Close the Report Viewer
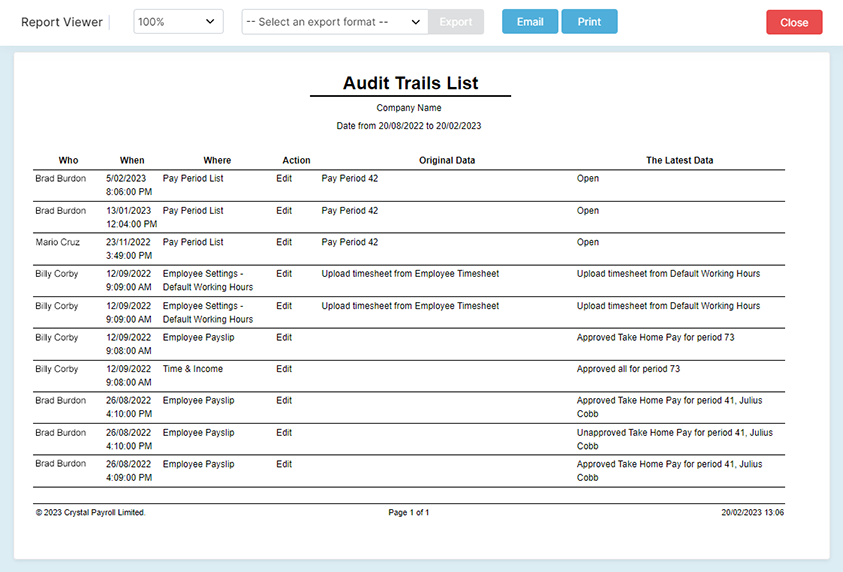The image size is (843, 572). click(x=794, y=22)
